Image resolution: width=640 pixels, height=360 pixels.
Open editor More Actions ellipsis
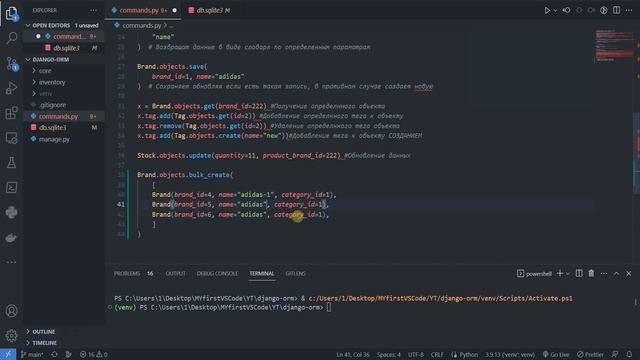(629, 10)
